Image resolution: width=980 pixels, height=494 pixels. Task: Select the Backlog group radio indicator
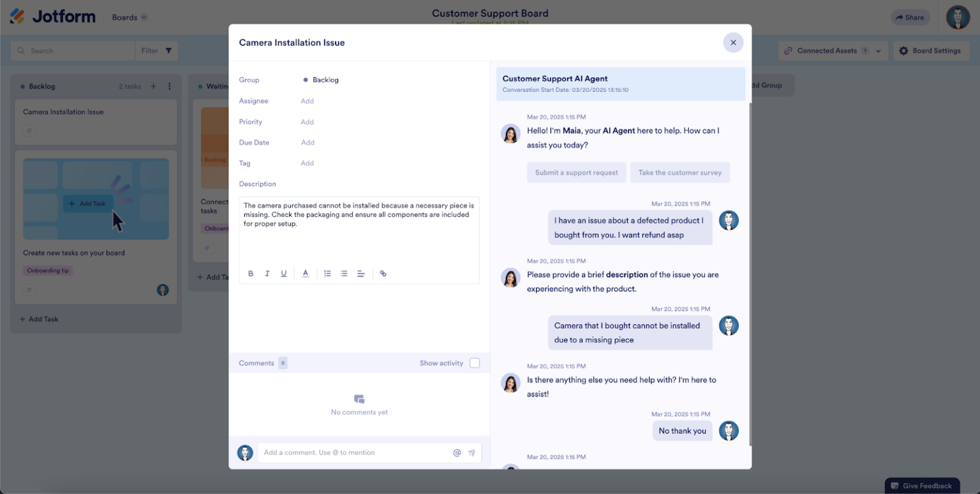pos(305,80)
